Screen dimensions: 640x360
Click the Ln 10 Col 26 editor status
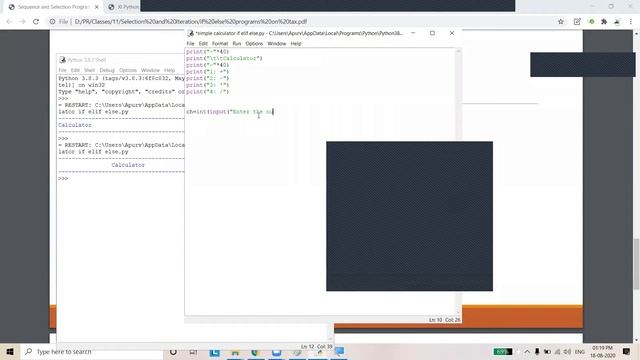tap(444, 320)
